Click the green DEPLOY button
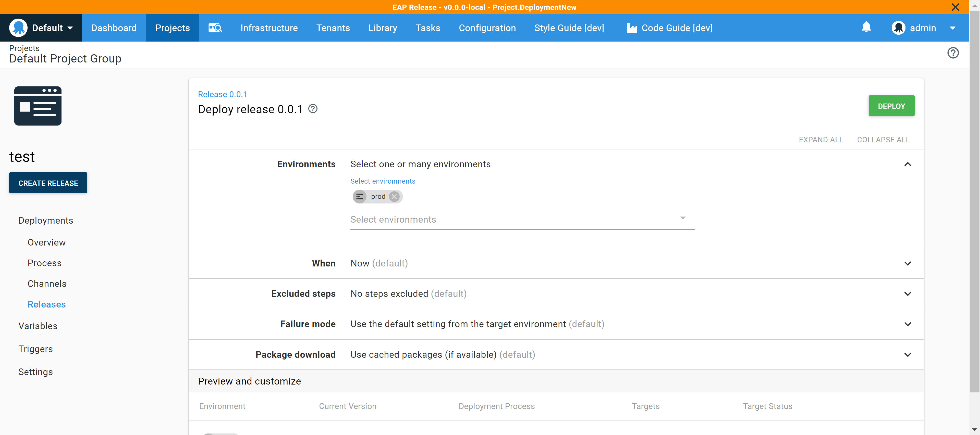This screenshot has width=980, height=435. tap(891, 106)
